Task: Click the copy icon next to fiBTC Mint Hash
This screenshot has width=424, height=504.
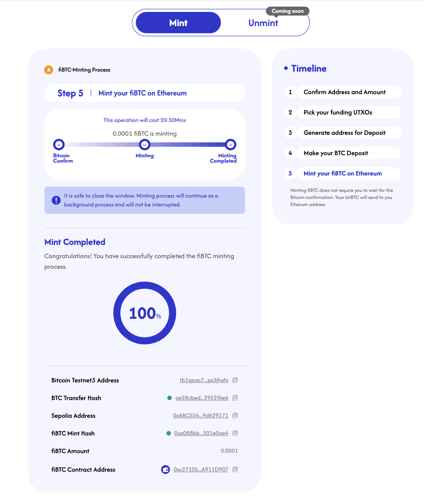Action: [x=235, y=433]
